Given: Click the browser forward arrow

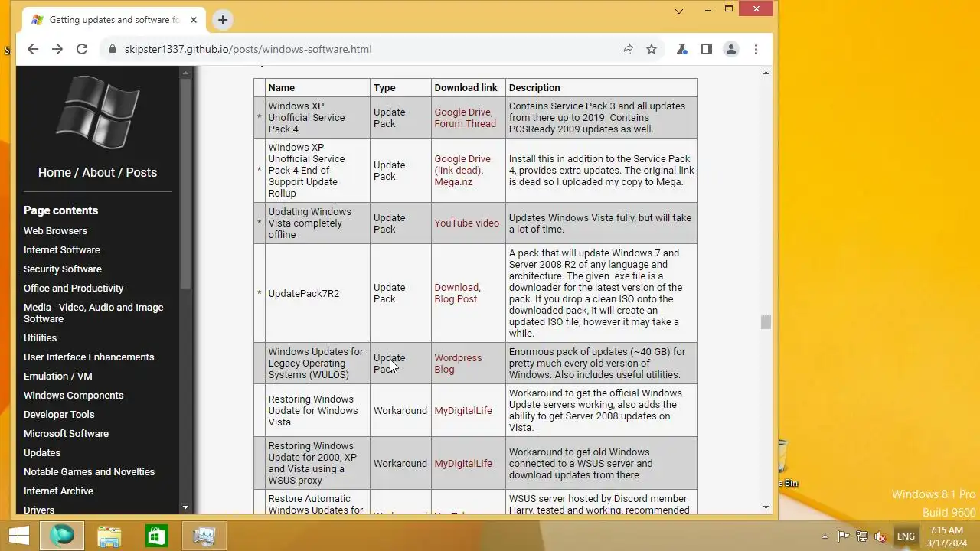Looking at the screenshot, I should (57, 49).
